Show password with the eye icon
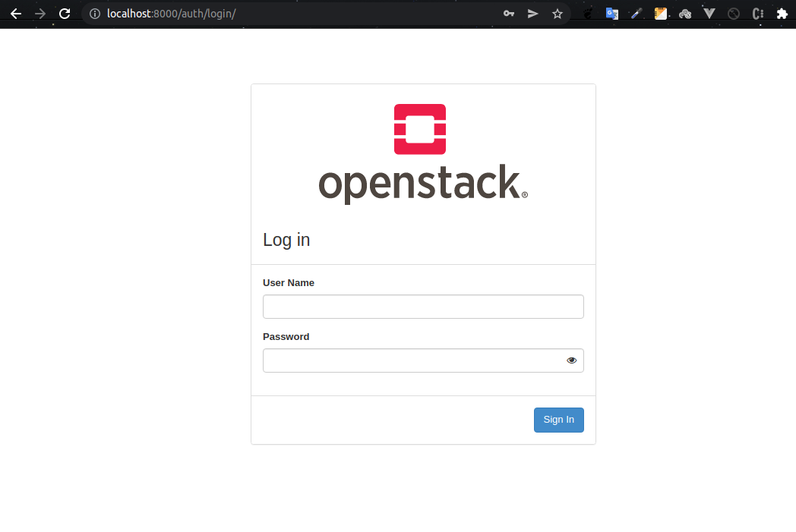 [x=572, y=360]
